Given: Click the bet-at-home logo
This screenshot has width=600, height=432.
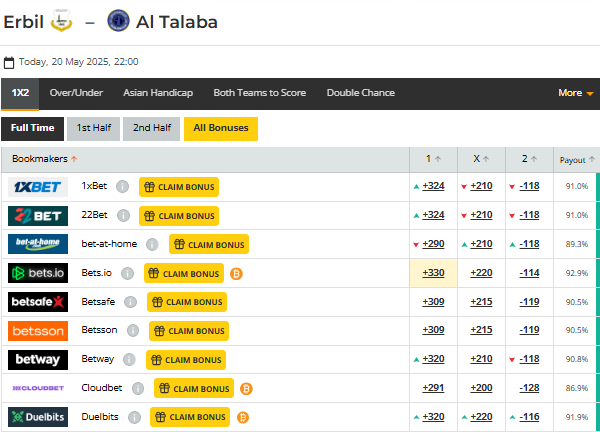Looking at the screenshot, I should 38,244.
